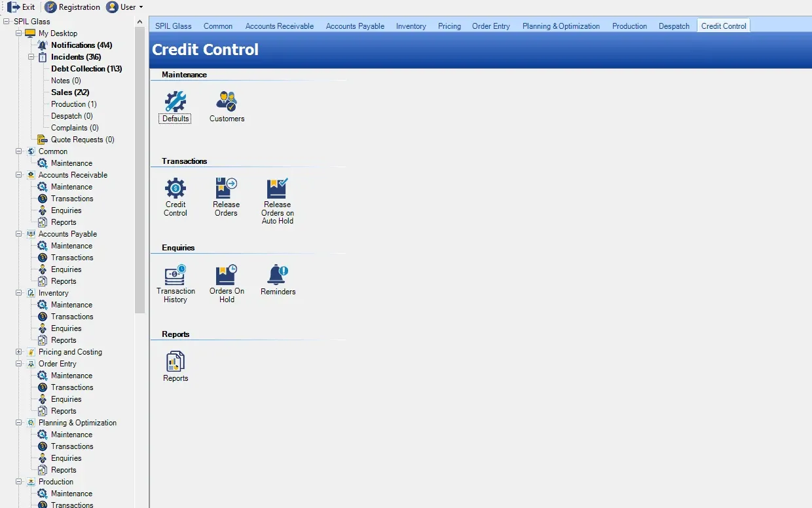Open Transactions under Inventory
Viewport: 812px width, 508px height.
(x=72, y=317)
